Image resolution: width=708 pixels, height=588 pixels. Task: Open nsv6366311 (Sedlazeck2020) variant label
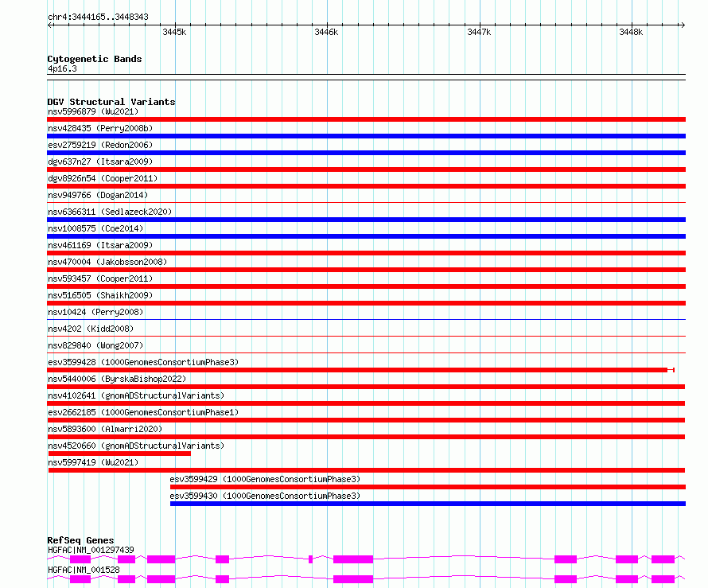coord(110,212)
